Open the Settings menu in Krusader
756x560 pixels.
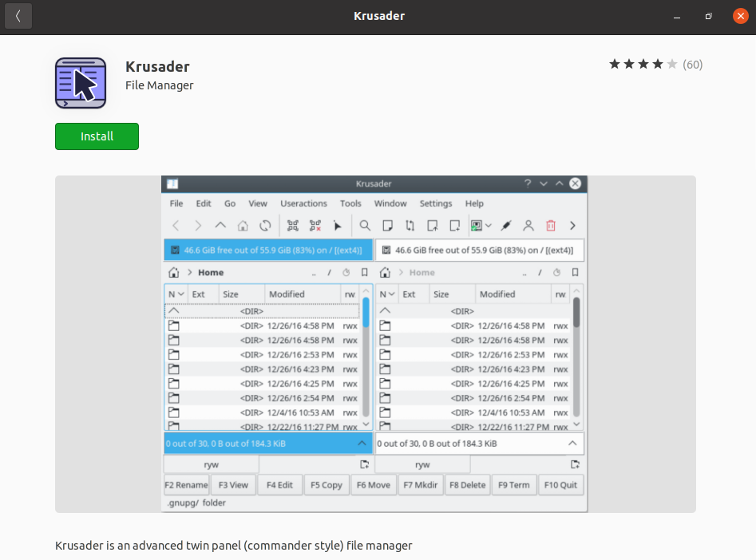coord(436,203)
